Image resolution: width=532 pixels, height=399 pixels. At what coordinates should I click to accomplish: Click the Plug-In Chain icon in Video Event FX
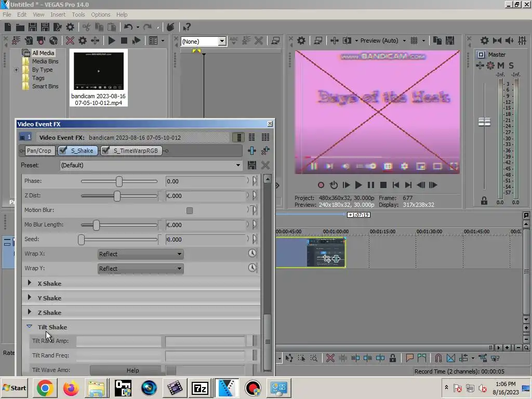pos(252,151)
